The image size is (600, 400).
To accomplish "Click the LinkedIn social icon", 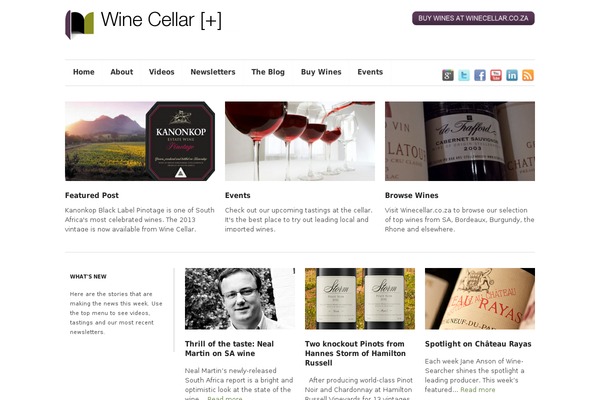I will 512,75.
